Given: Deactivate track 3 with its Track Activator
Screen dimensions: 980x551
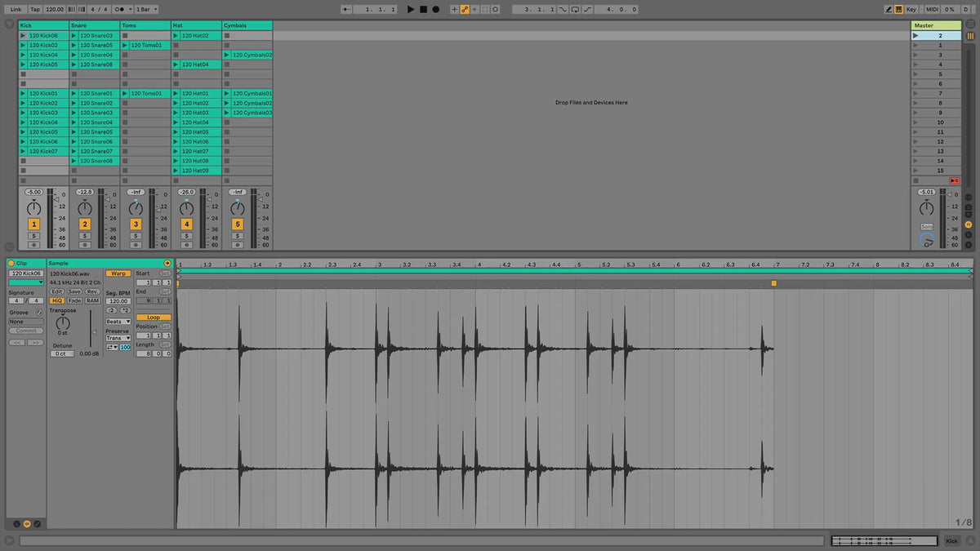Looking at the screenshot, I should pos(136,224).
